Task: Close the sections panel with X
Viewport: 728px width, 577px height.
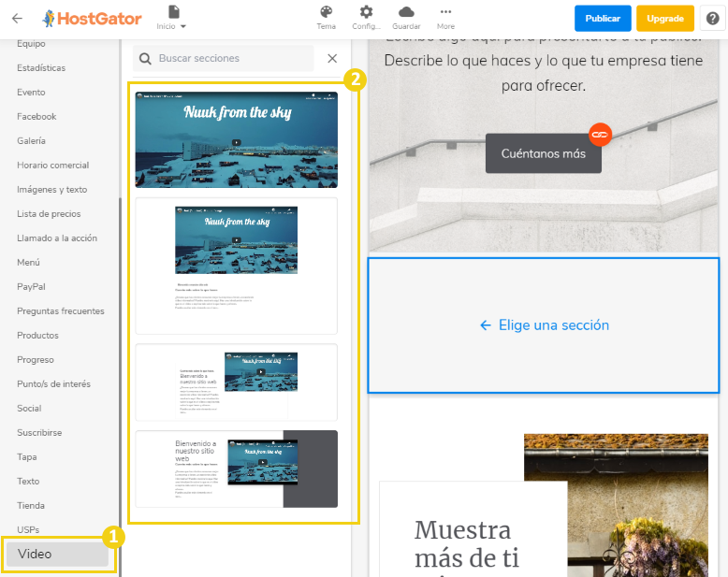Action: (332, 58)
